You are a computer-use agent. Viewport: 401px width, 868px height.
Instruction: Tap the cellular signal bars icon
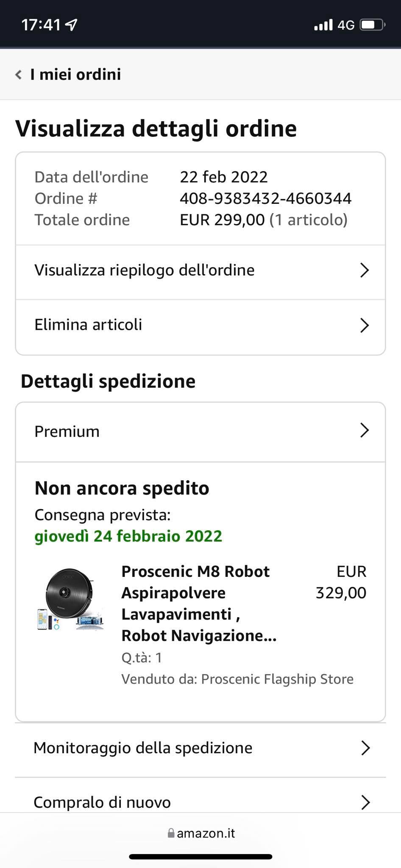(x=323, y=25)
